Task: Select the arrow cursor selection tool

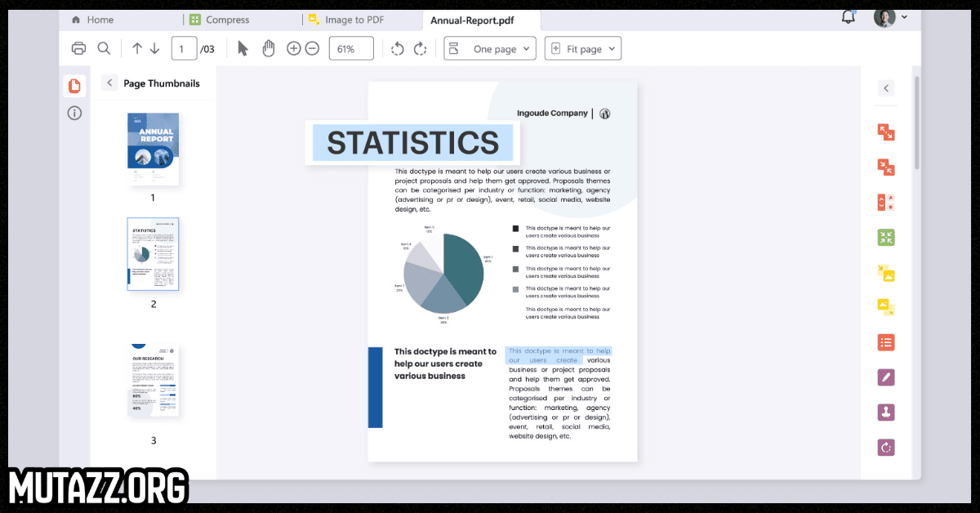Action: (x=243, y=49)
